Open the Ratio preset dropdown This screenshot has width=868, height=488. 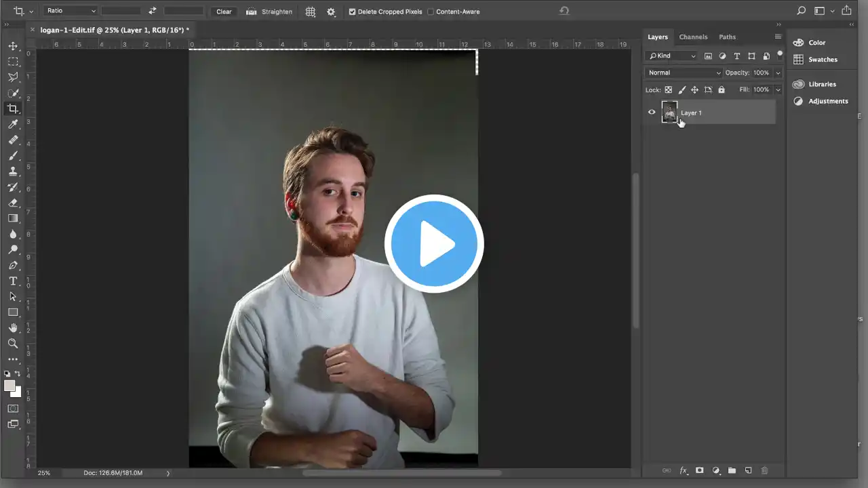(71, 11)
